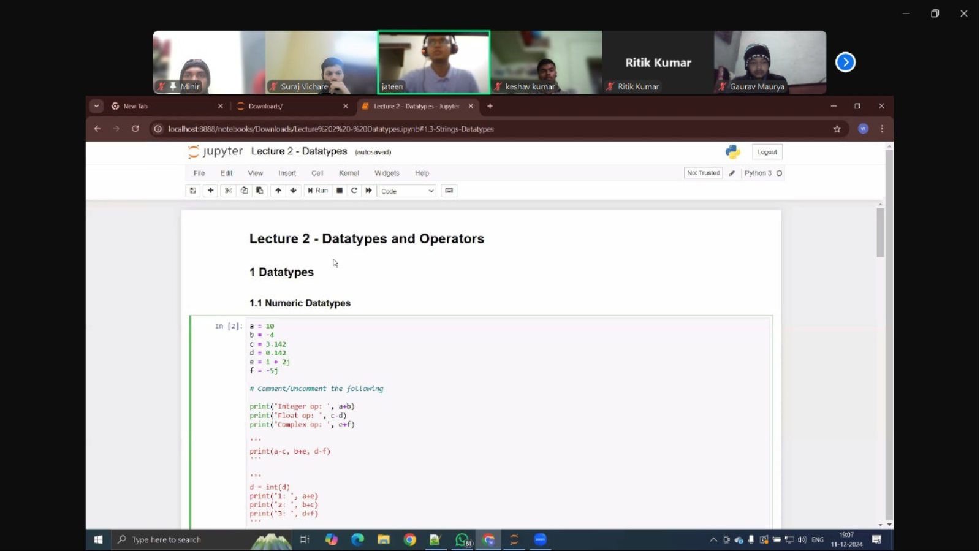Open the Kernel menu in Jupyter
The width and height of the screenshot is (980, 551).
point(349,173)
